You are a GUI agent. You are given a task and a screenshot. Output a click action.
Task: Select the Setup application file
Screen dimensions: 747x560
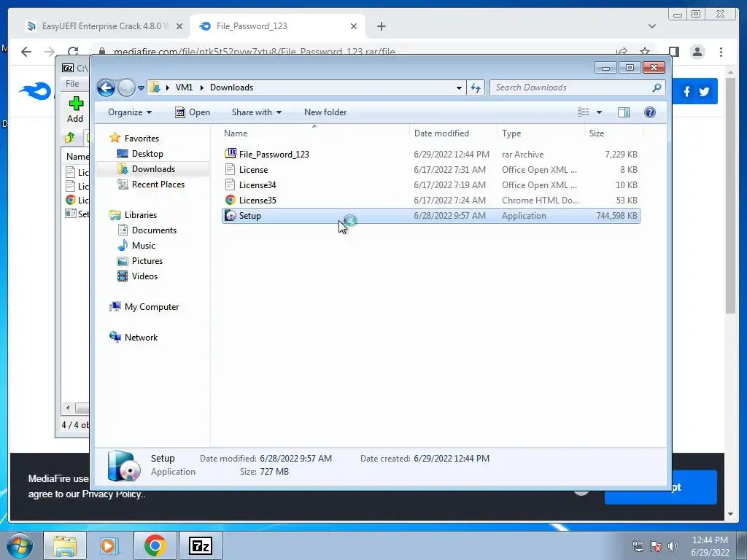430,216
